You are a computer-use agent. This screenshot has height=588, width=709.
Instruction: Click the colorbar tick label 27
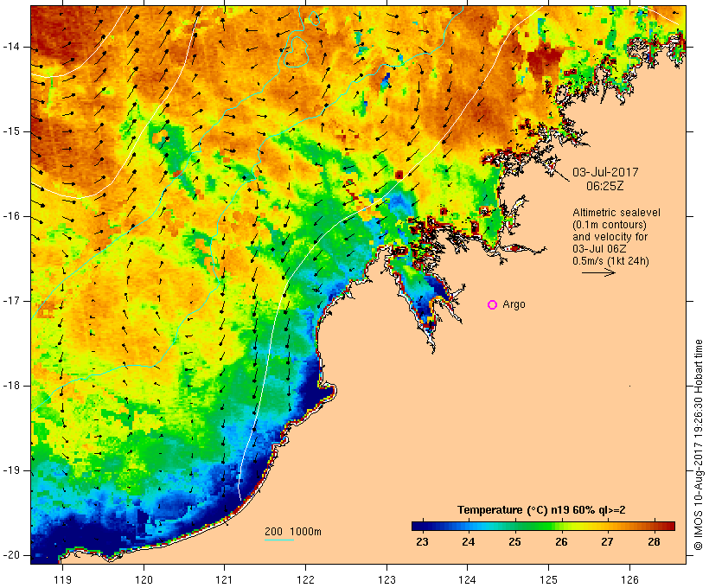[x=607, y=542]
